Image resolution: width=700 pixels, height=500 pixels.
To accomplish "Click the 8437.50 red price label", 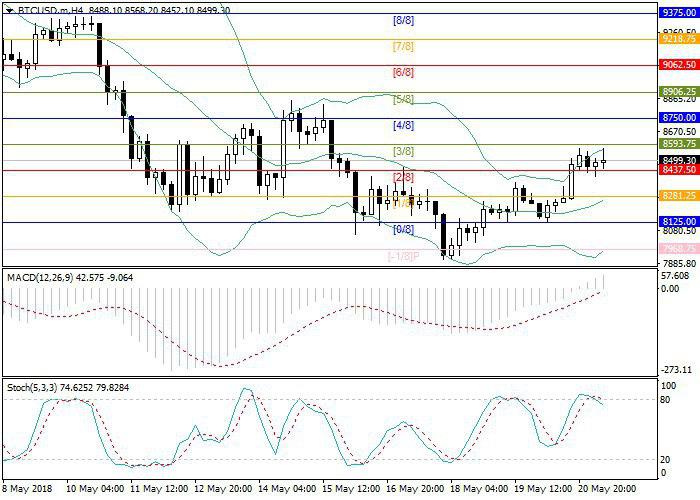I will pyautogui.click(x=679, y=170).
